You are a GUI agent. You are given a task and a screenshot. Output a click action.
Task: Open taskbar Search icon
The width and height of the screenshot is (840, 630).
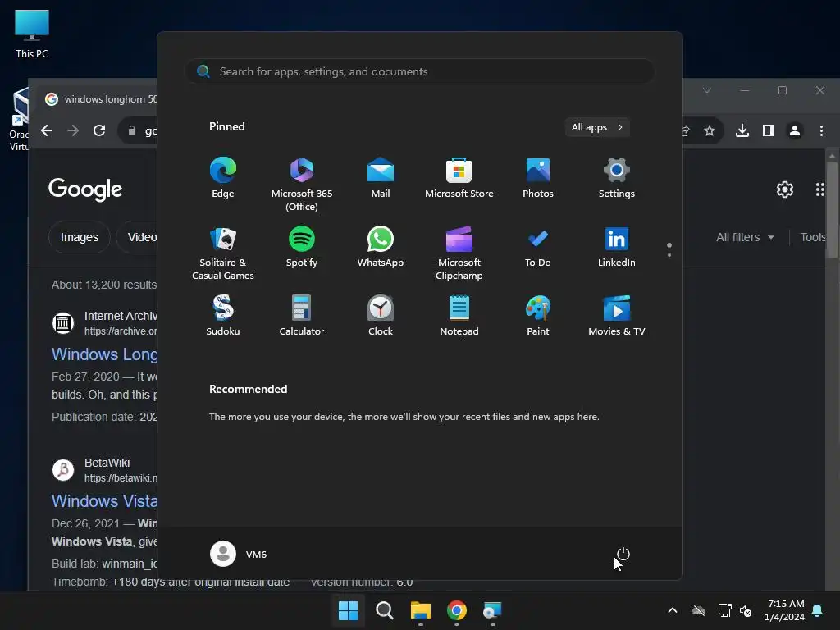(384, 610)
